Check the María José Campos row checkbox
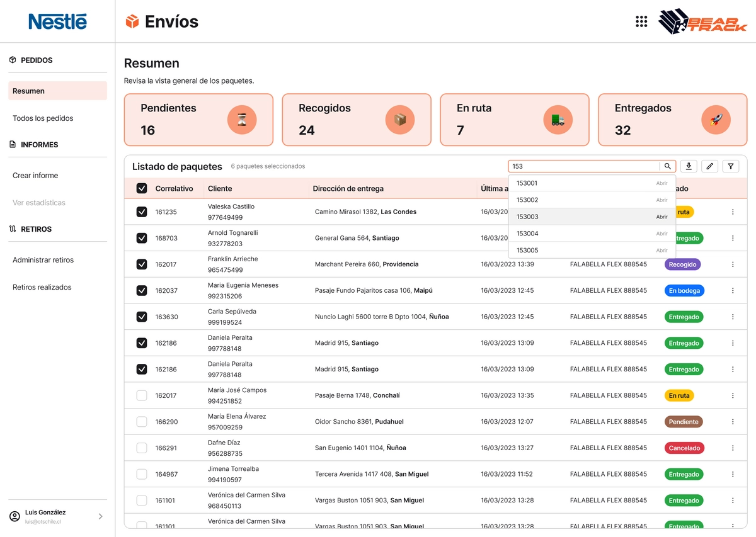Viewport: 756px width, 537px height. pos(142,395)
